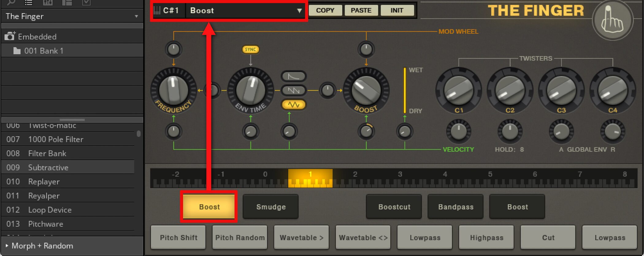Click the large FREQUENCY knob

point(174,90)
